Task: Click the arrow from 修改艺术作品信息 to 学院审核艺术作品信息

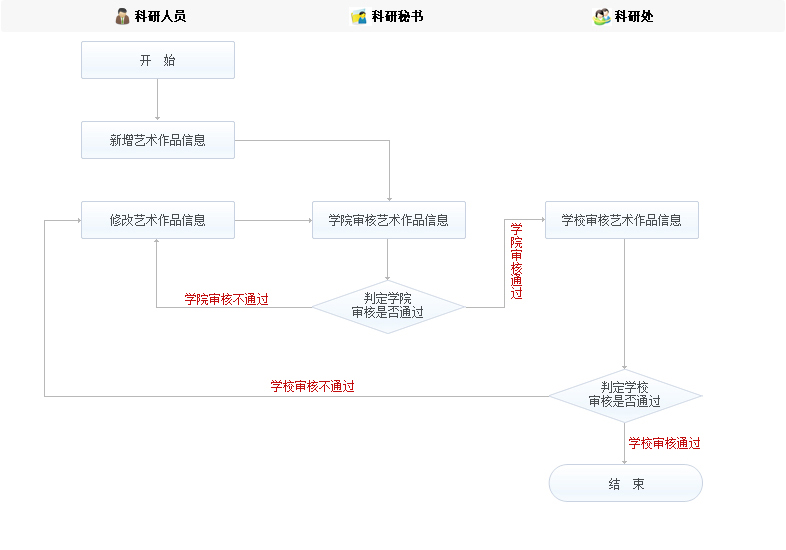Action: pyautogui.click(x=273, y=220)
